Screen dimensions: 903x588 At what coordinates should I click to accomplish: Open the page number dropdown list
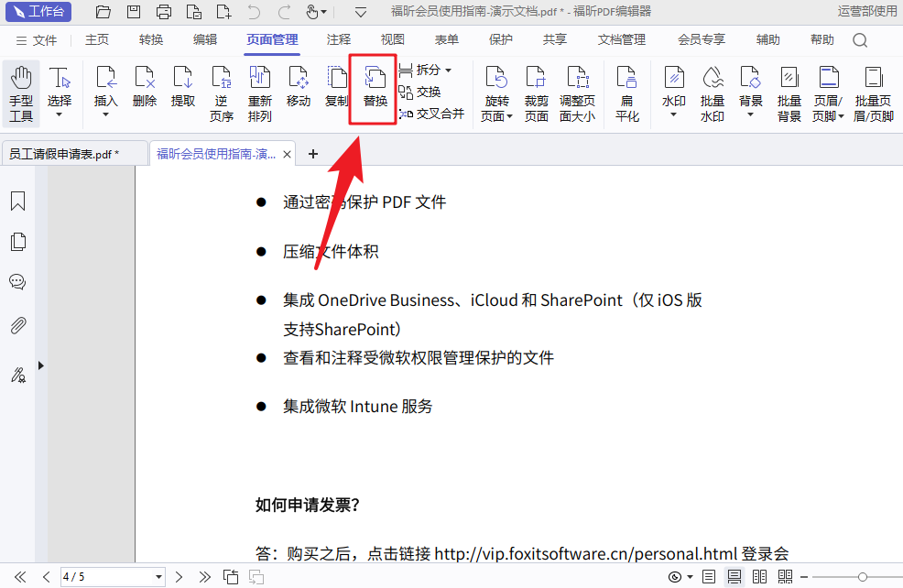pos(159,577)
